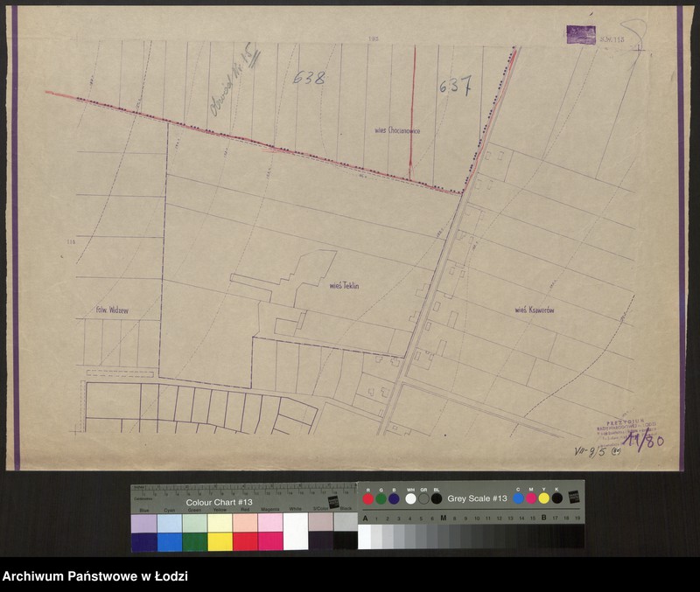The image size is (700, 592).
Task: Click the magenta M circle on grey scale card
Action: click(x=531, y=498)
